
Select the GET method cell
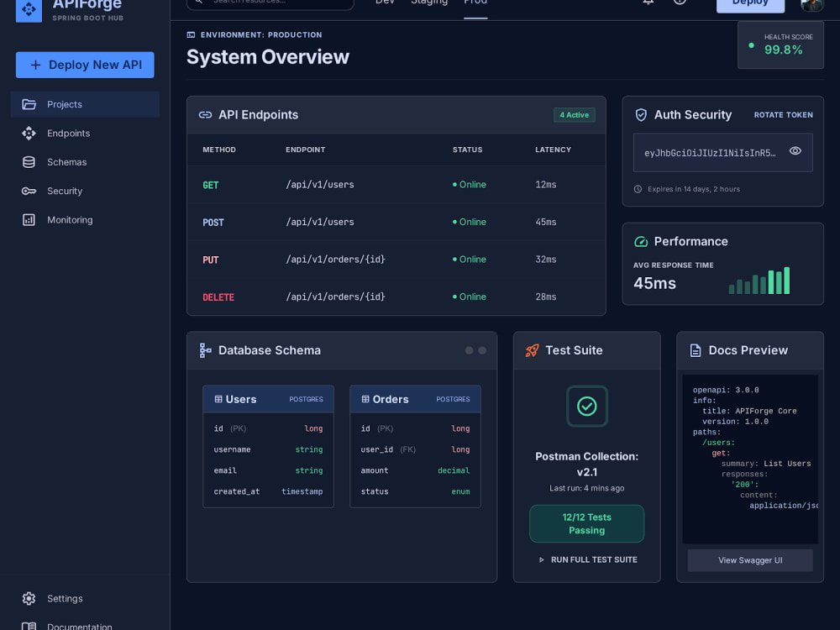[211, 186]
